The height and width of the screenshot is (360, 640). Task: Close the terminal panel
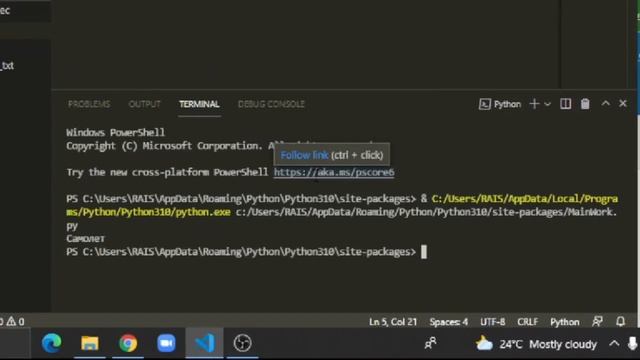coord(623,104)
